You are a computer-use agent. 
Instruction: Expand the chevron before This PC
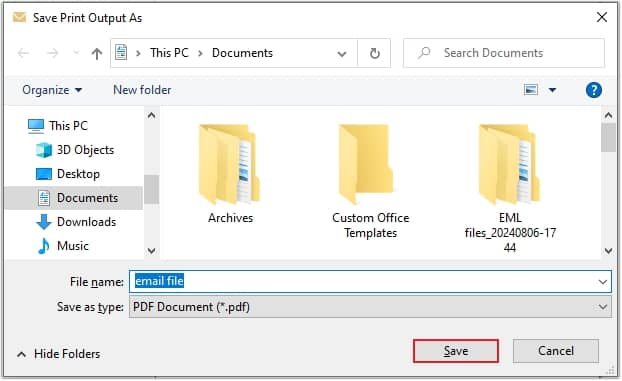pyautogui.click(x=138, y=53)
